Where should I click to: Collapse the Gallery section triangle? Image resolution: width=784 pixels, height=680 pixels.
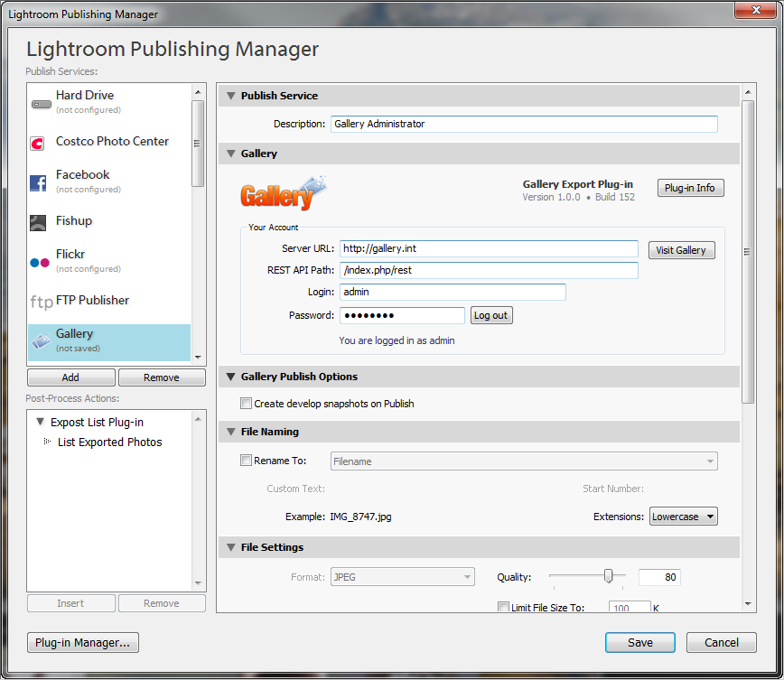tap(231, 154)
